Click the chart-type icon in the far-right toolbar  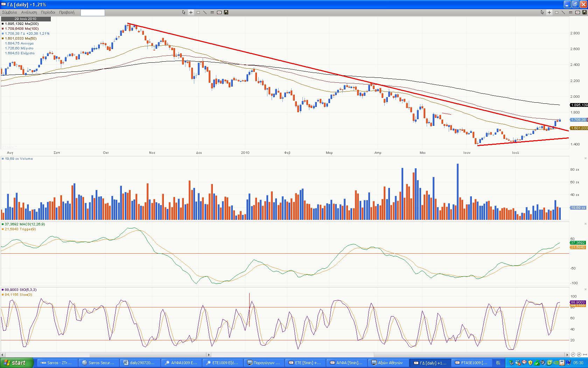point(577,12)
